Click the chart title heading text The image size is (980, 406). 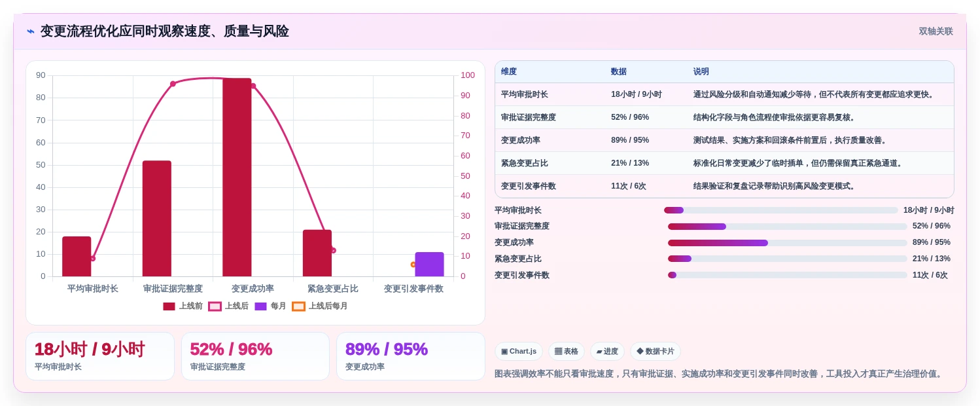165,31
